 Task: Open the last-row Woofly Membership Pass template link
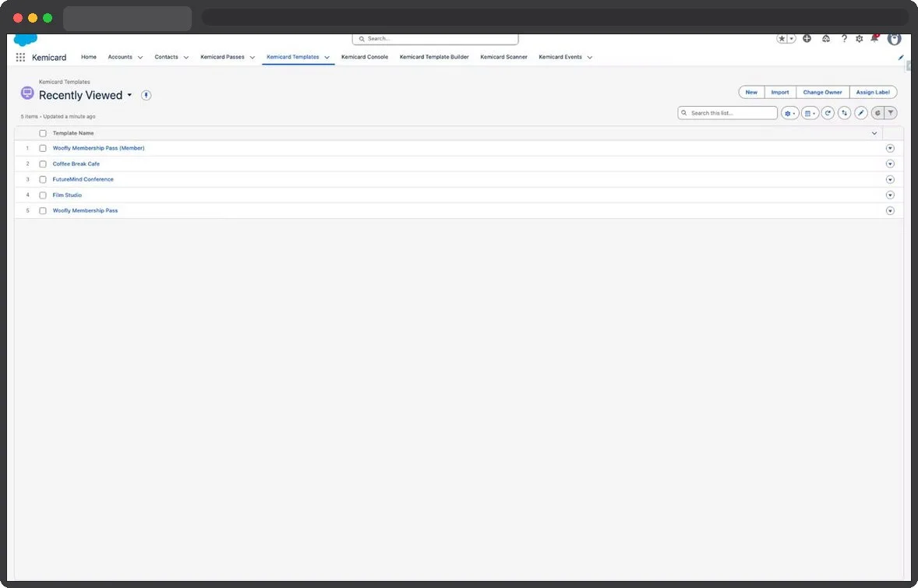tap(85, 210)
